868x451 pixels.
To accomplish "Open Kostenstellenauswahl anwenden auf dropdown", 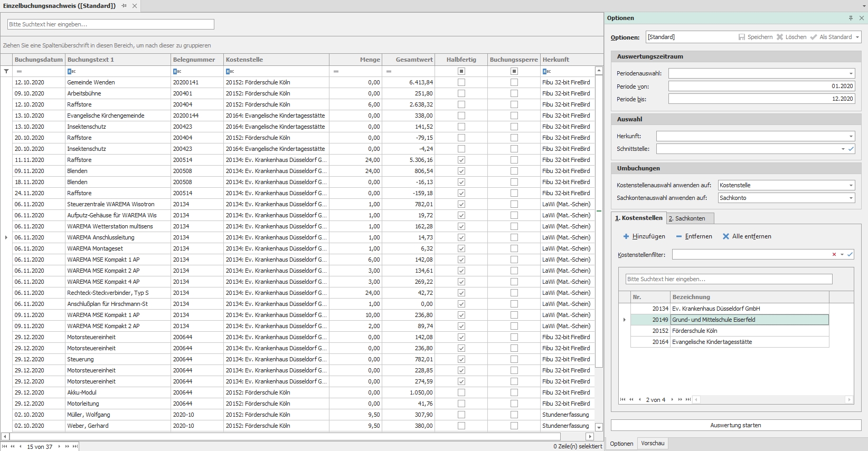I will tap(851, 185).
